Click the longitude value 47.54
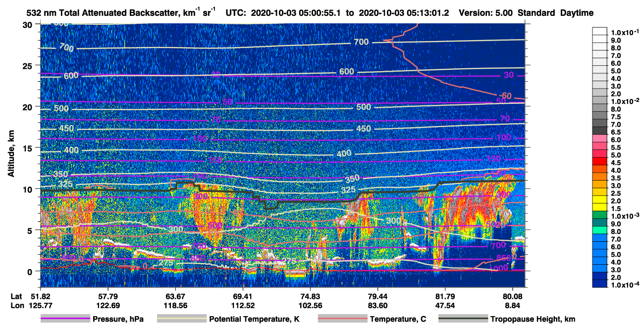This screenshot has height=330, width=644. (445, 305)
